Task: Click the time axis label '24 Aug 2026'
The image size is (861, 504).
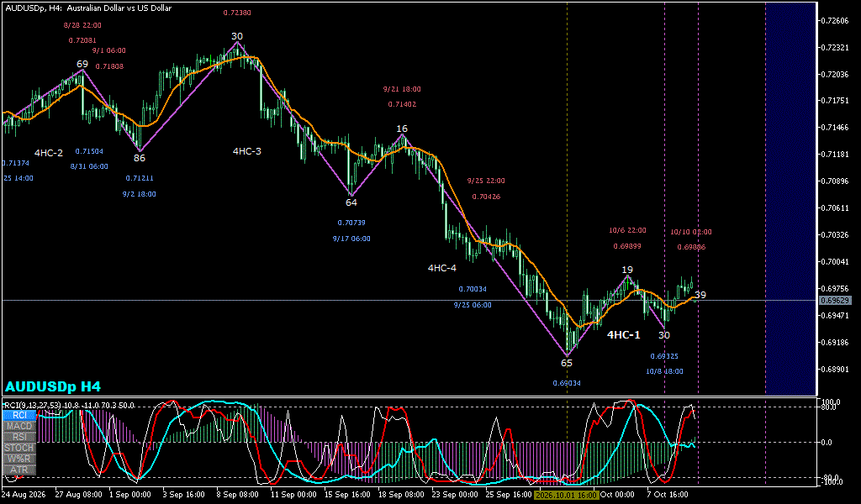Action: 23,495
